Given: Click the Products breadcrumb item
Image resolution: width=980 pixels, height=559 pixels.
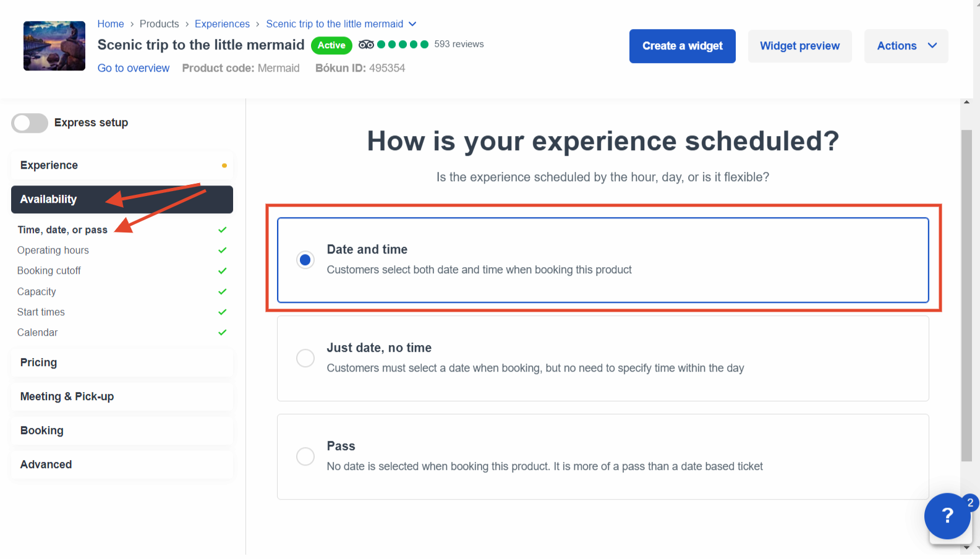Looking at the screenshot, I should (159, 24).
